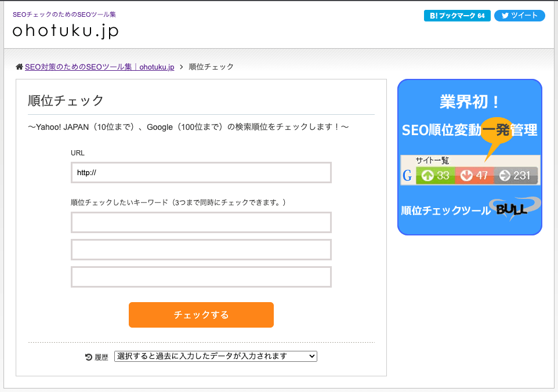
Task: Click the red down-arrow 47 icon in banner
Action: pyautogui.click(x=474, y=175)
